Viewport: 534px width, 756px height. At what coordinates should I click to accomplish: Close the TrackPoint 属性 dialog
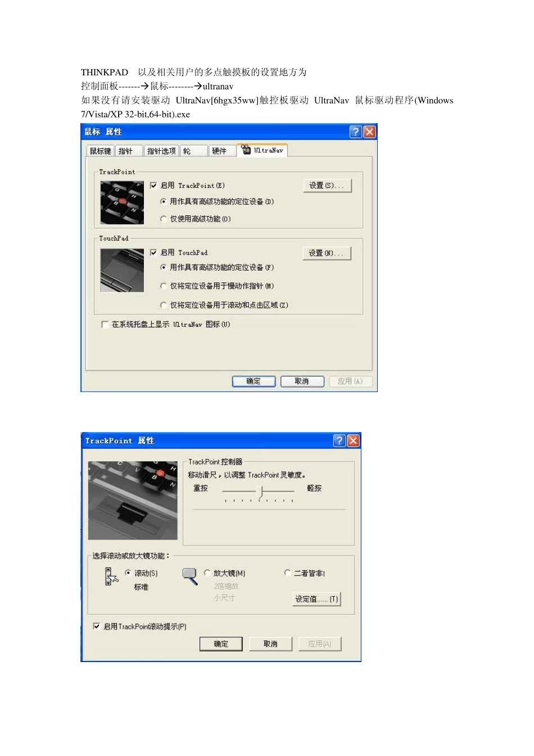[x=353, y=440]
